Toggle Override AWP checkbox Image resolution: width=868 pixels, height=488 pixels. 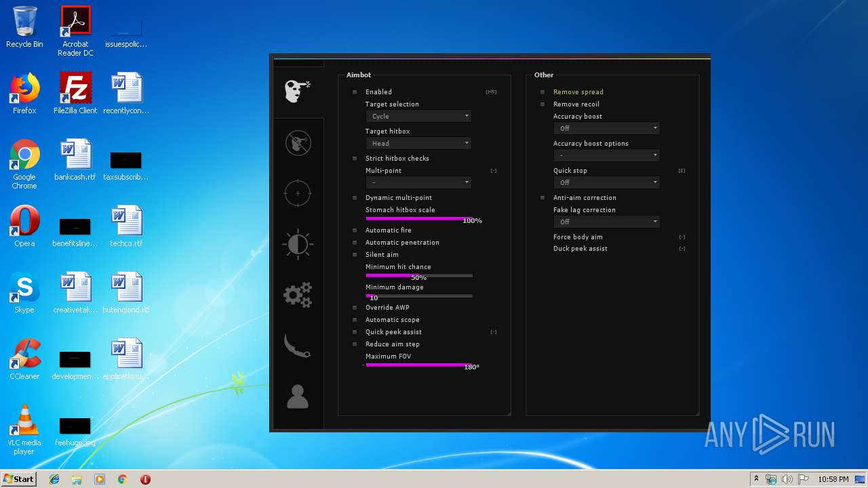click(x=354, y=307)
